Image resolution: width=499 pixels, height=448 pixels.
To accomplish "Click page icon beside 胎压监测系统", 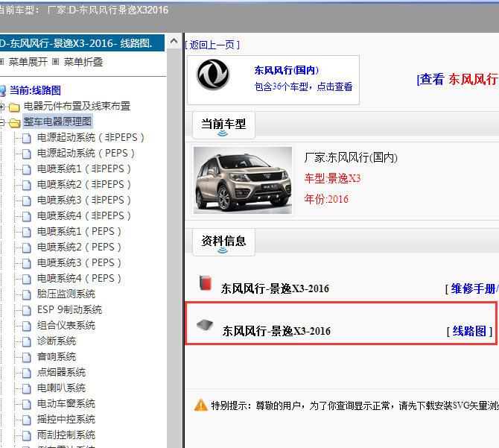I will [x=26, y=294].
